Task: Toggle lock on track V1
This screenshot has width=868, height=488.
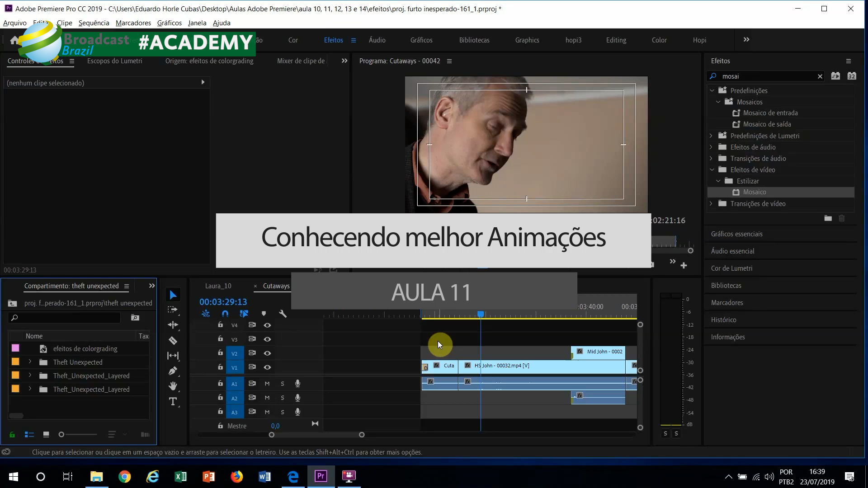Action: [220, 366]
